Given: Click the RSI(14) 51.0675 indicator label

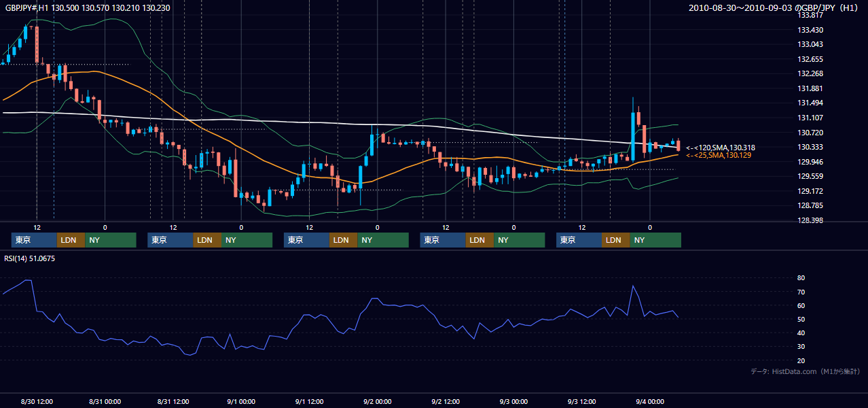Looking at the screenshot, I should [30, 258].
